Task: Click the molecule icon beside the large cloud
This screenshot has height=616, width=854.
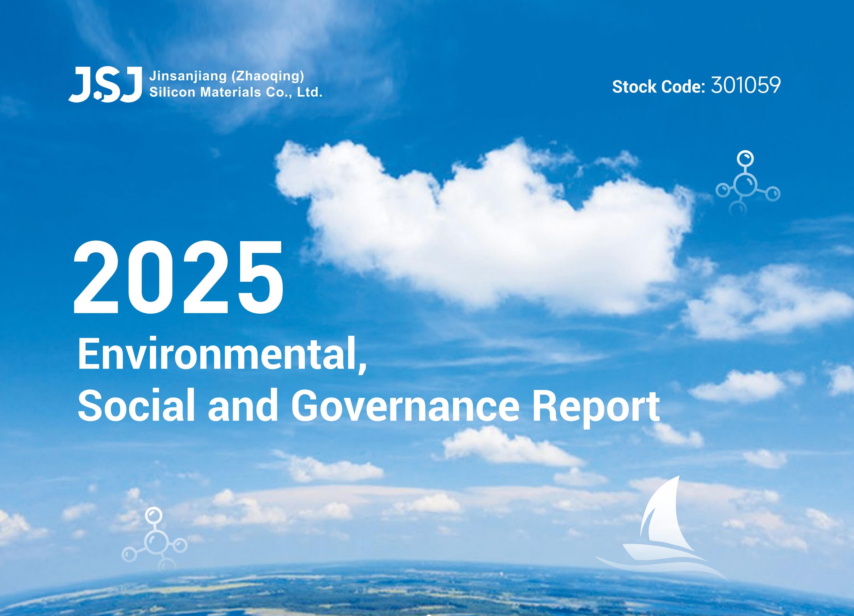Action: click(748, 183)
